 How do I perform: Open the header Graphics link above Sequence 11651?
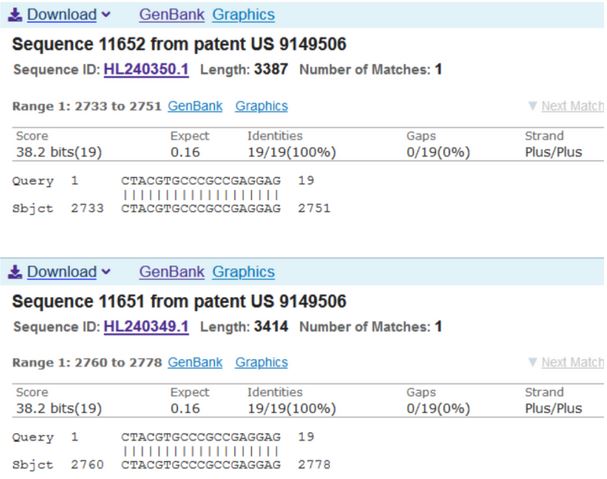click(x=243, y=272)
